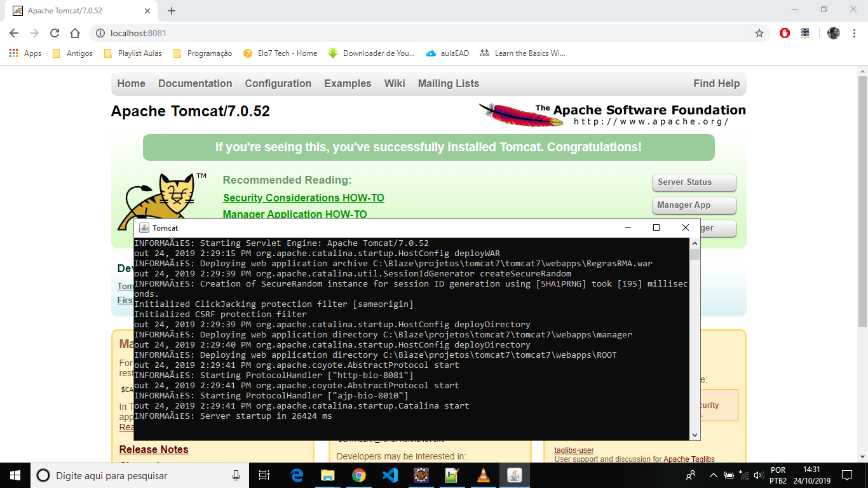Viewport: 868px width, 488px height.
Task: Click the speaker icon in the system tray
Action: [757, 475]
